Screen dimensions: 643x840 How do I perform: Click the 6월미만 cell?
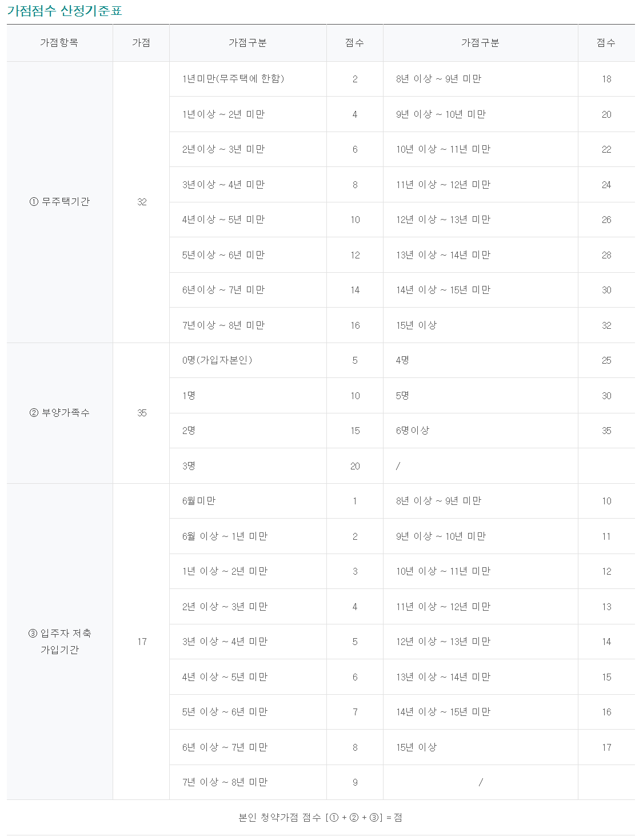(x=199, y=501)
